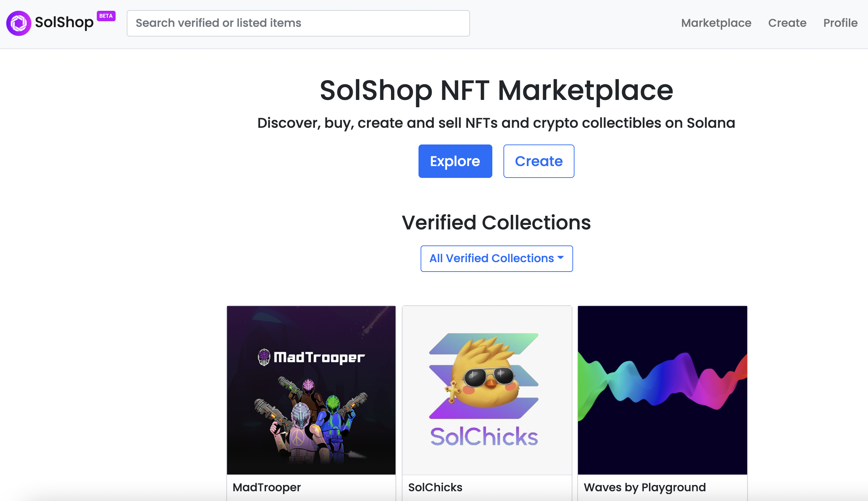Expand the All Verified Collections dropdown
This screenshot has height=501, width=868.
point(491,258)
